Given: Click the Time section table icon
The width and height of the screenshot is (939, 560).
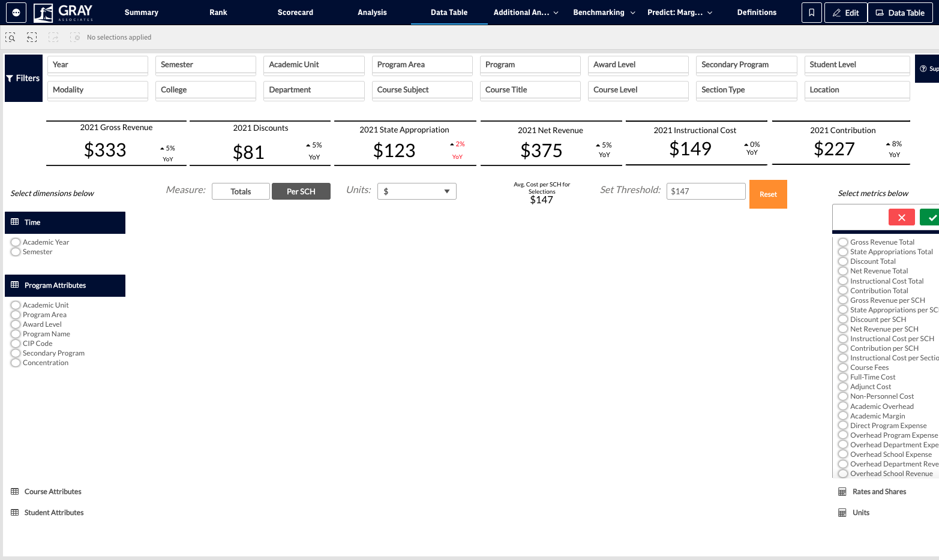Looking at the screenshot, I should coord(15,222).
